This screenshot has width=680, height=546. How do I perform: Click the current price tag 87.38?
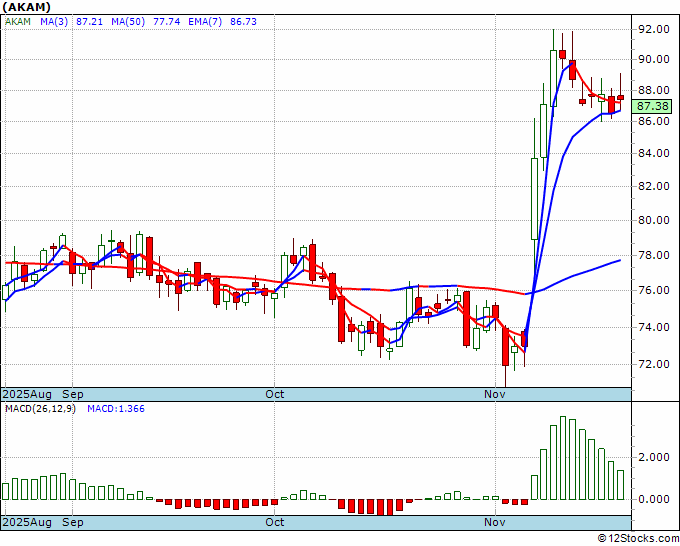point(652,106)
